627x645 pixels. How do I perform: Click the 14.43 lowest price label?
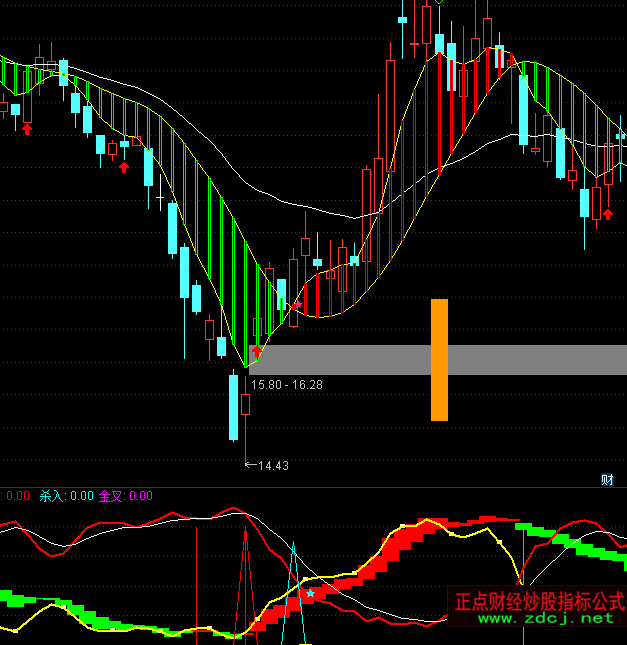coord(272,465)
